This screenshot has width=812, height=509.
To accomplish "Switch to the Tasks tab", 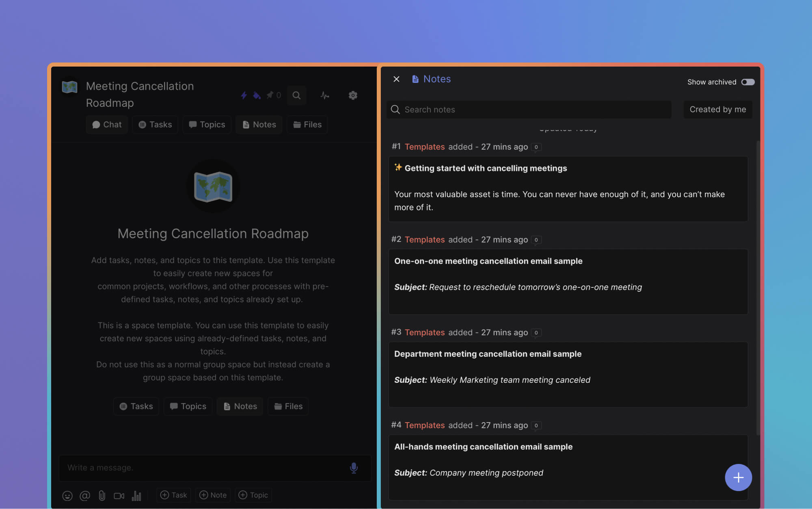I will [x=155, y=125].
